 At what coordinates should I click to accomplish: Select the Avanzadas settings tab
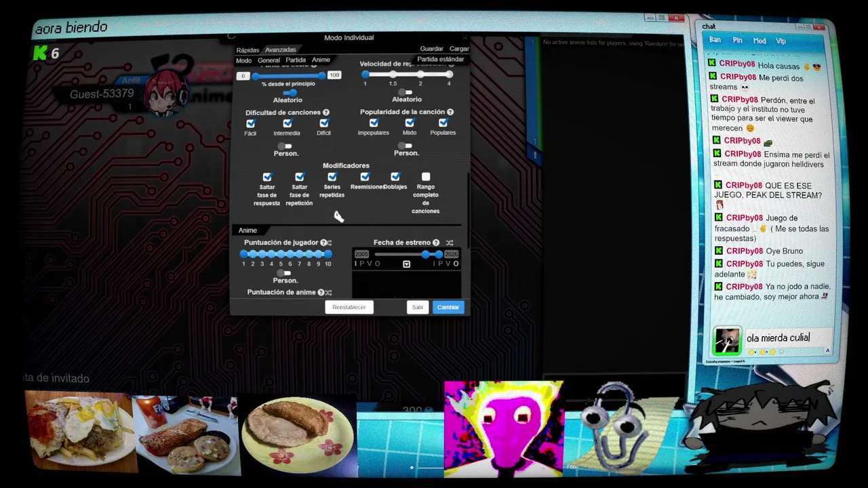[x=280, y=50]
